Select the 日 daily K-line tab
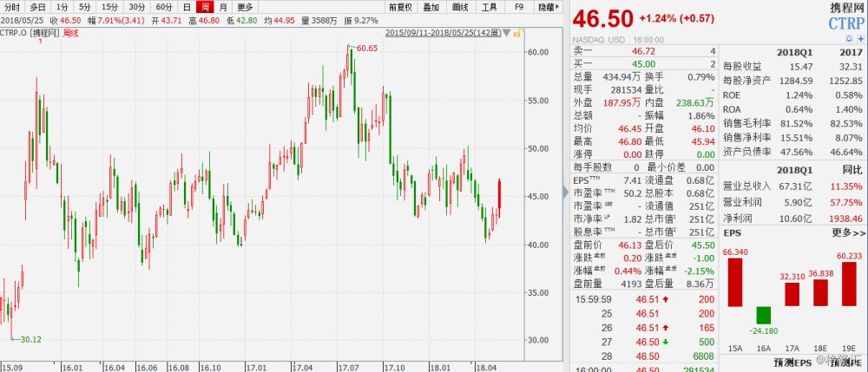Image resolution: width=868 pixels, height=372 pixels. click(186, 6)
